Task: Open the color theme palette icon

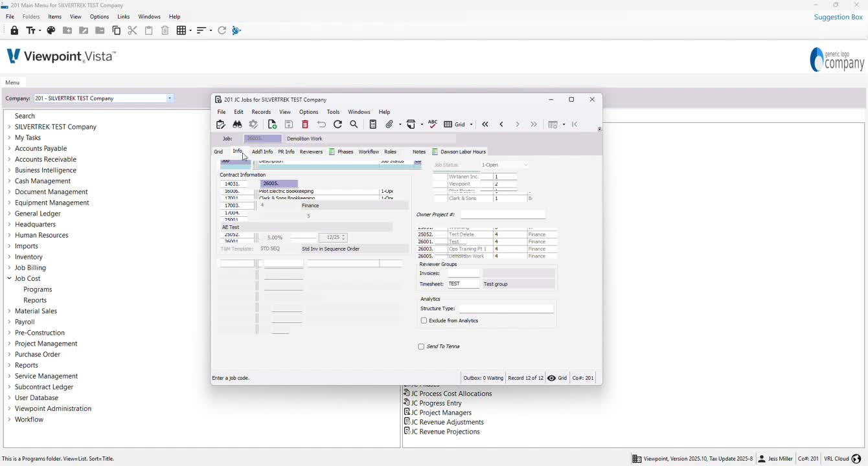Action: coord(51,30)
